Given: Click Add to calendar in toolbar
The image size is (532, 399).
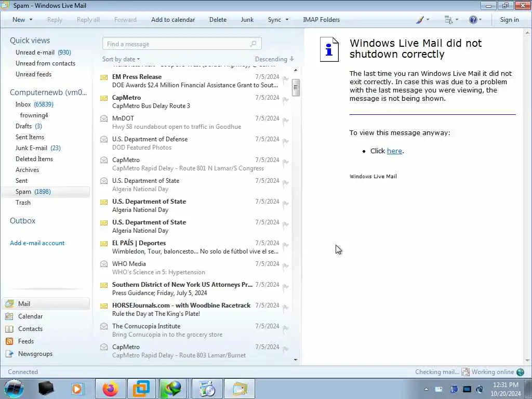Looking at the screenshot, I should click(x=173, y=20).
